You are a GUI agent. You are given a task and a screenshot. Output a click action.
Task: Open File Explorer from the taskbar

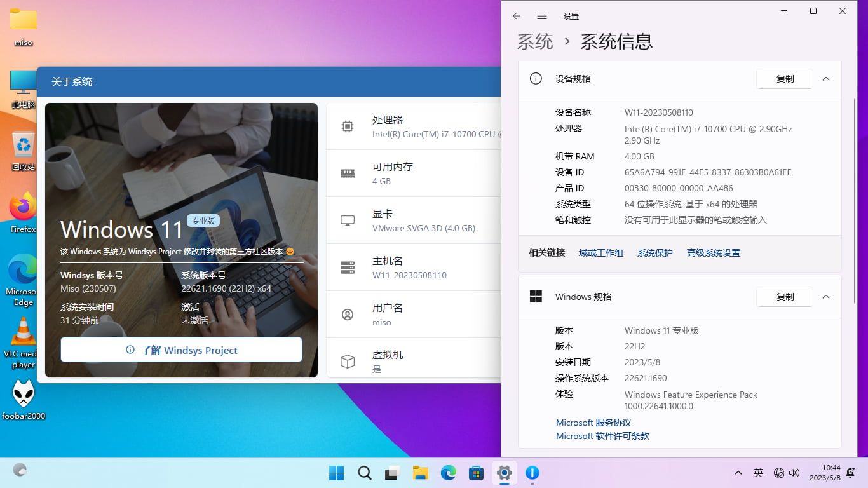420,473
